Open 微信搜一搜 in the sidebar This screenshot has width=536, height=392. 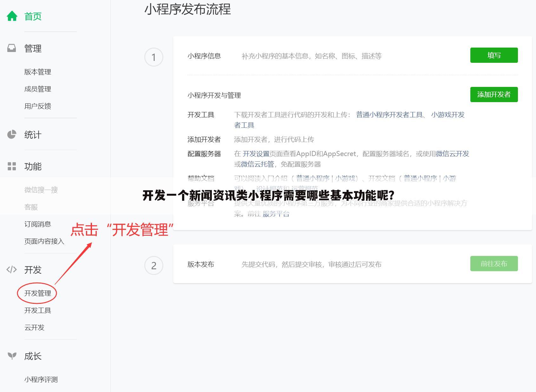point(41,190)
